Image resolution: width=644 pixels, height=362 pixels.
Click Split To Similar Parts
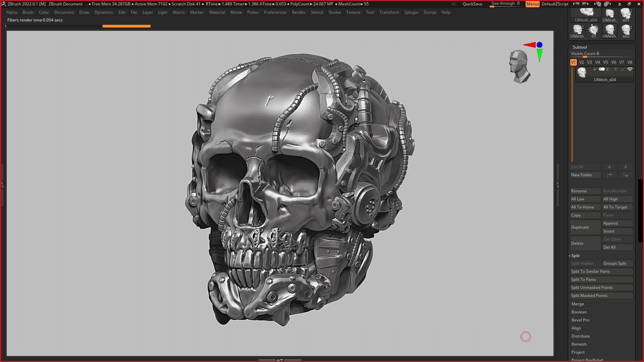tap(601, 271)
